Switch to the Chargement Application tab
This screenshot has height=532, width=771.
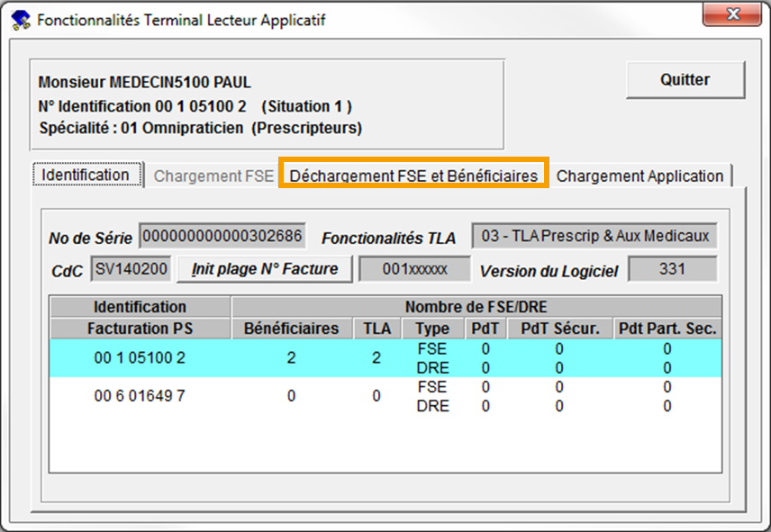tap(639, 176)
